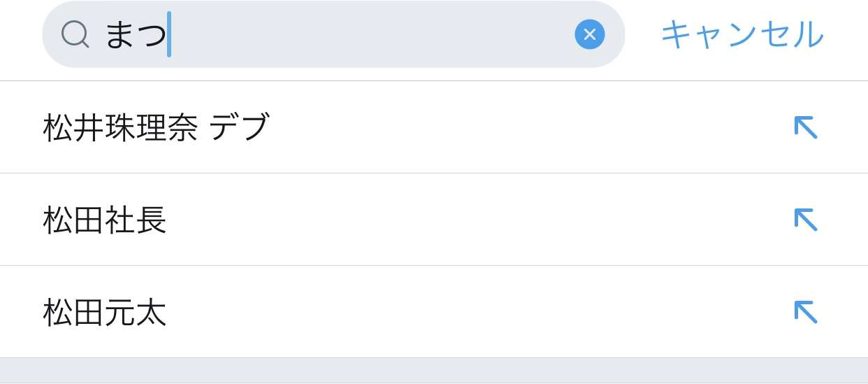The width and height of the screenshot is (868, 384).
Task: Tap the magnifying glass search icon
Action: coord(75,34)
